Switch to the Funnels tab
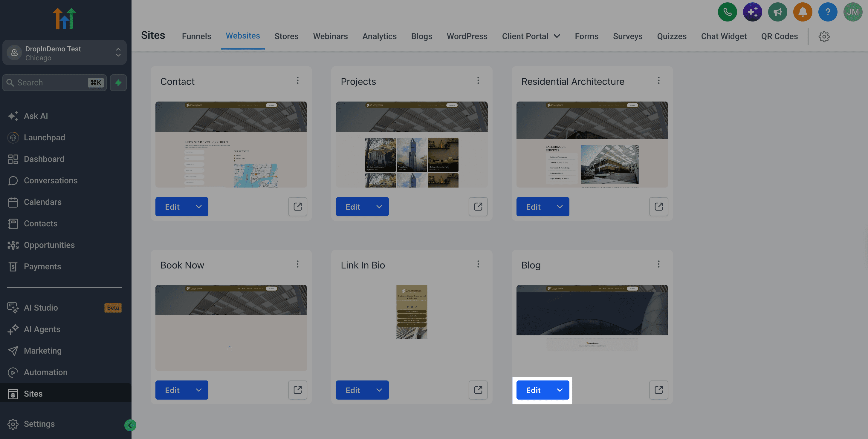This screenshot has width=868, height=439. coord(196,36)
